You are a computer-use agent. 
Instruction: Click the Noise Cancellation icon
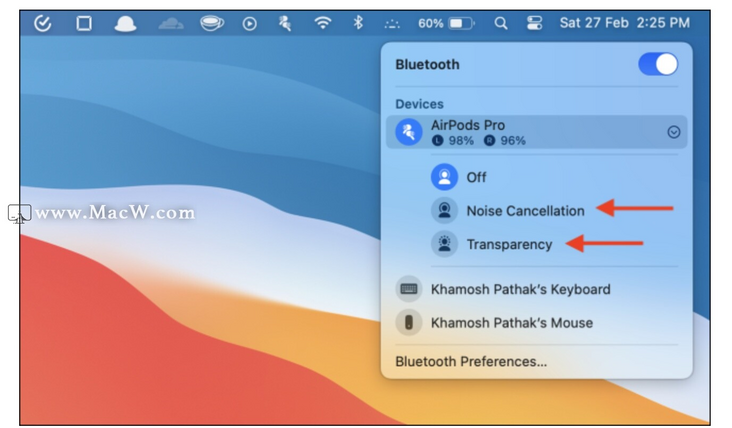[x=444, y=210]
